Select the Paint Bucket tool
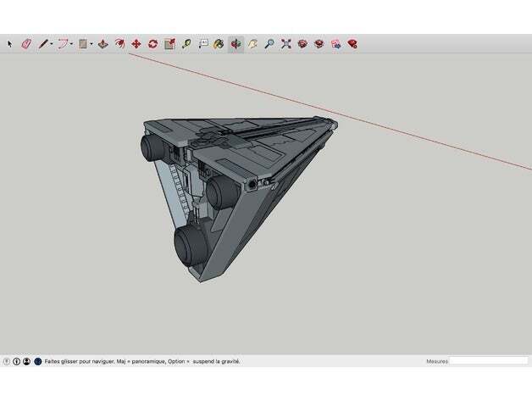532x400 pixels. (219, 44)
